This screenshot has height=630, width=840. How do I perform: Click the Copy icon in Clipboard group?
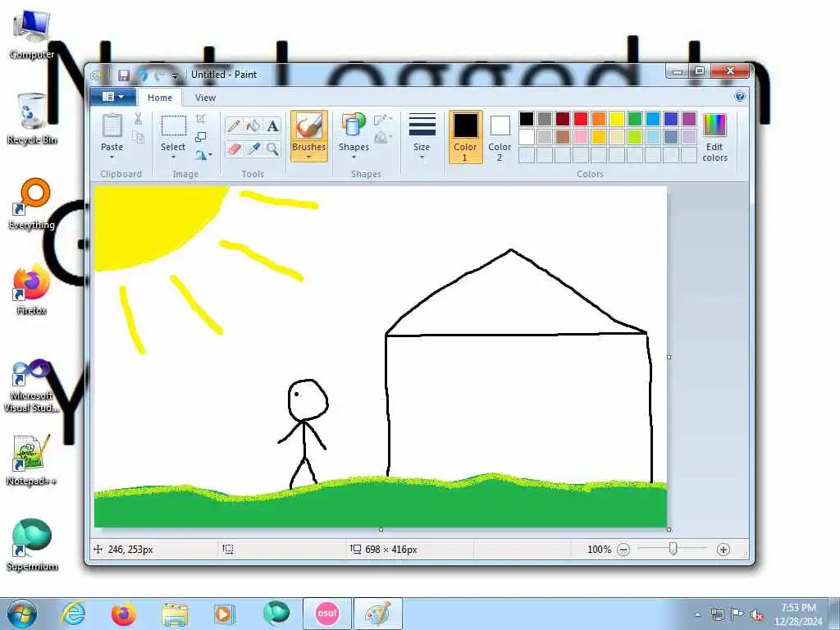click(138, 138)
